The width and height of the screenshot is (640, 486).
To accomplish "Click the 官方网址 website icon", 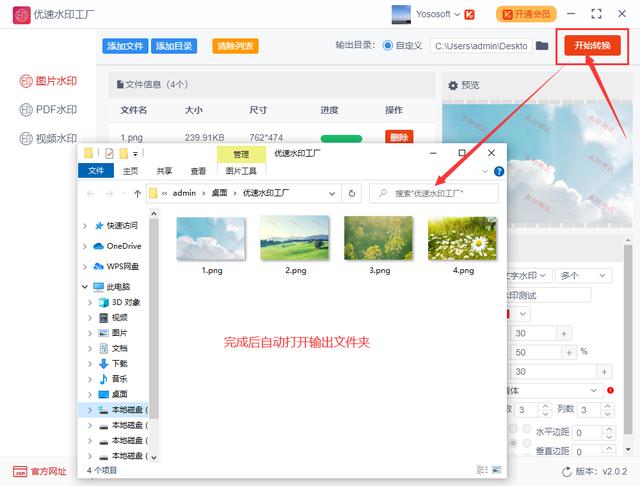I will coord(20,471).
